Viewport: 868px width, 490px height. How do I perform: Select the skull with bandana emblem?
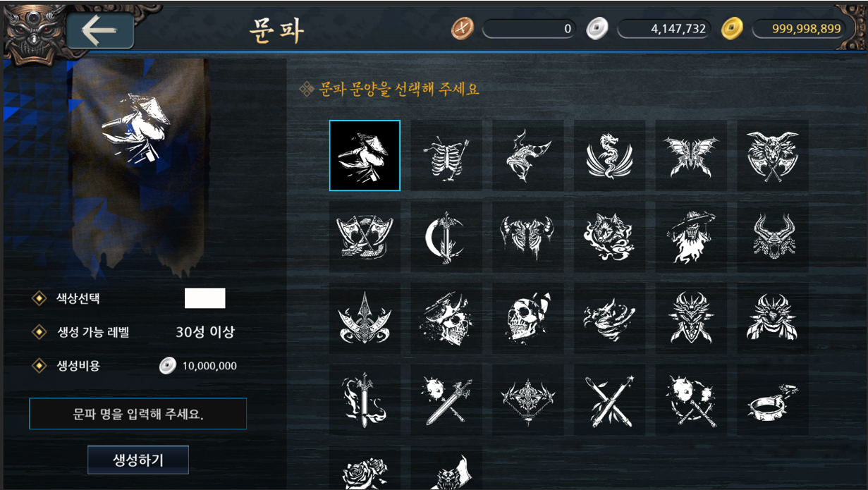coord(527,318)
